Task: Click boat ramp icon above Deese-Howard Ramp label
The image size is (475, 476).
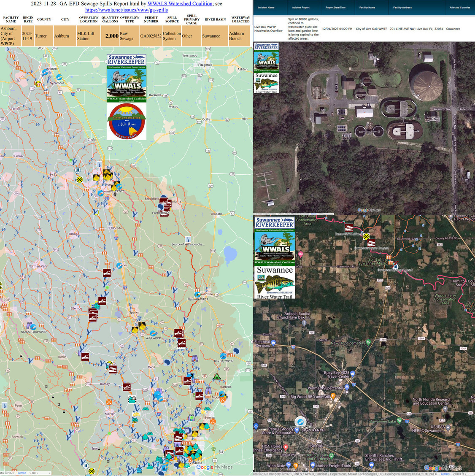Action: click(x=349, y=227)
